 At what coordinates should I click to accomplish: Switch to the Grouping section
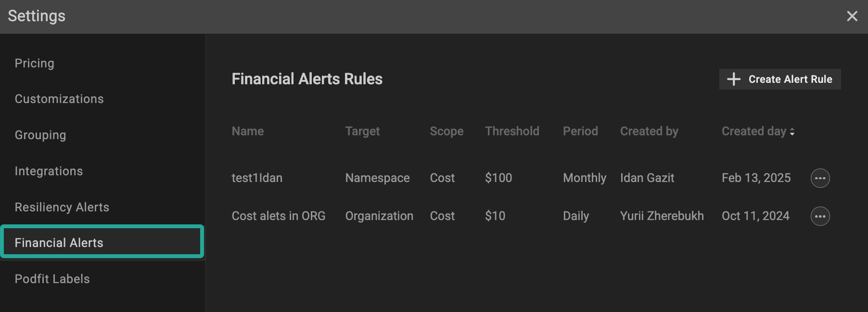pos(40,135)
